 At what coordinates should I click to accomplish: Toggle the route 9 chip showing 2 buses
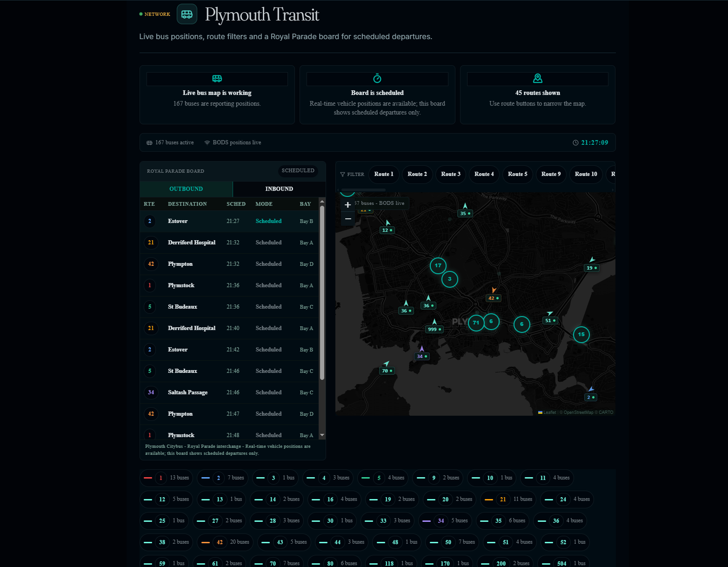pyautogui.click(x=438, y=478)
